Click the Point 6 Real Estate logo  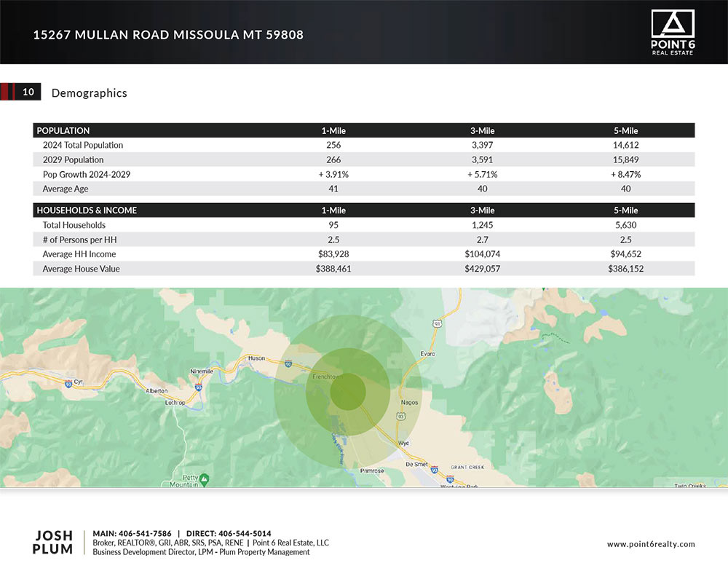[x=673, y=33]
